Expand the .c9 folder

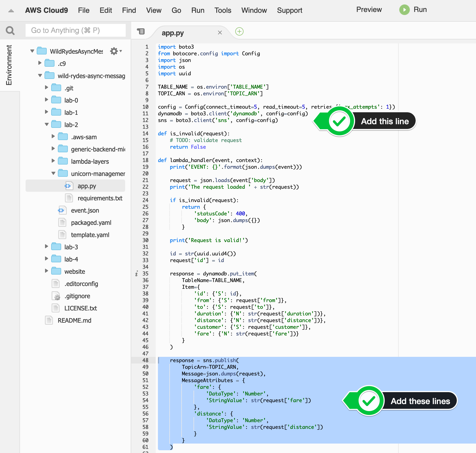tap(40, 63)
